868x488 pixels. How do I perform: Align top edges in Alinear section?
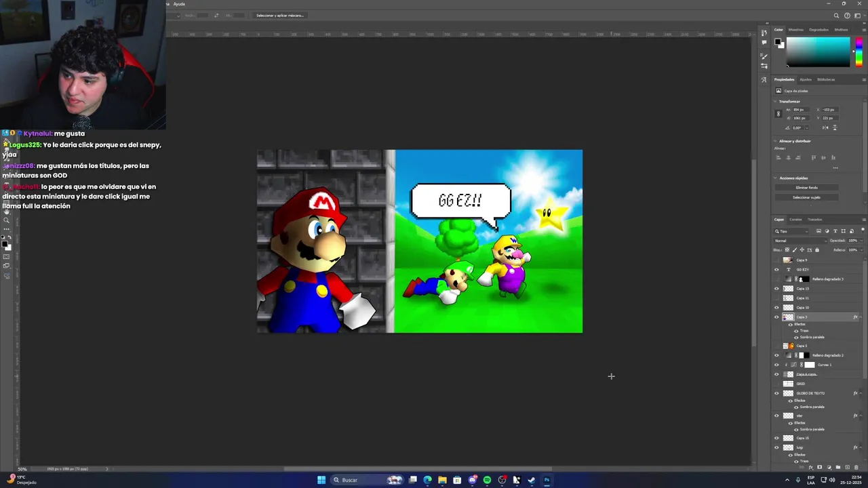click(814, 157)
